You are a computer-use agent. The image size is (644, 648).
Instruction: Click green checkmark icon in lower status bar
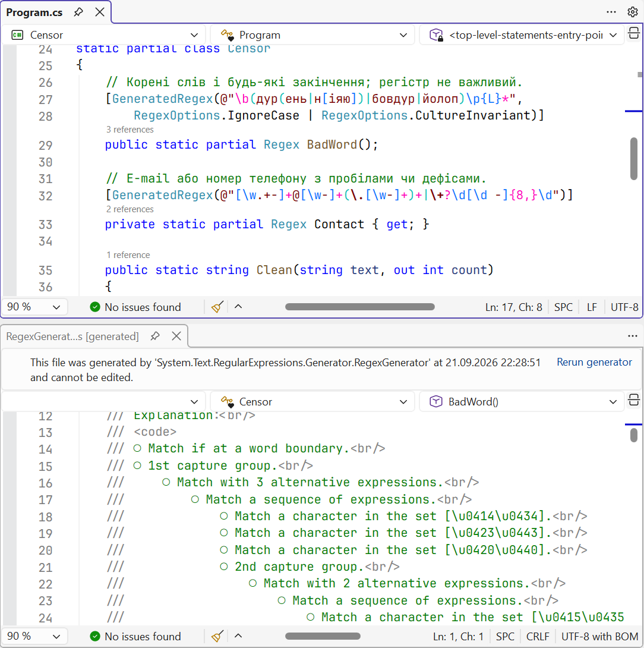pyautogui.click(x=95, y=637)
